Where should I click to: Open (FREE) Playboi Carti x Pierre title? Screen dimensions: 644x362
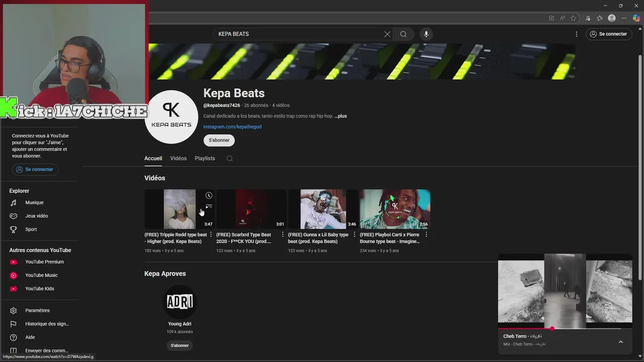point(390,238)
